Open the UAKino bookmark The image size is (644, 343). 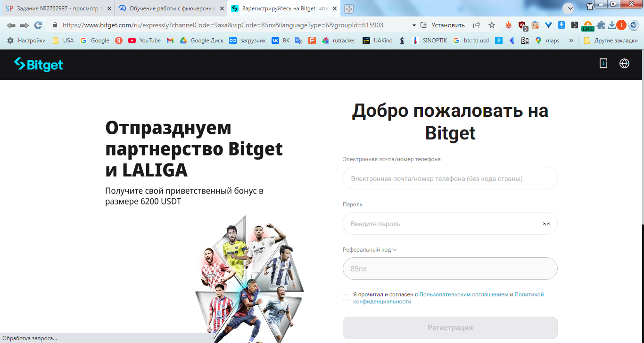coord(378,41)
